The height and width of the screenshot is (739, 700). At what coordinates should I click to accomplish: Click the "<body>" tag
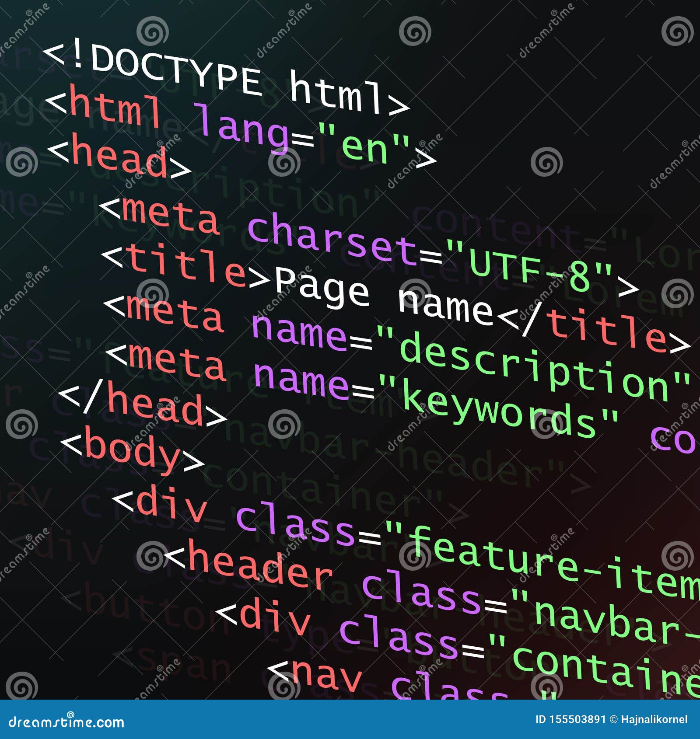132,450
